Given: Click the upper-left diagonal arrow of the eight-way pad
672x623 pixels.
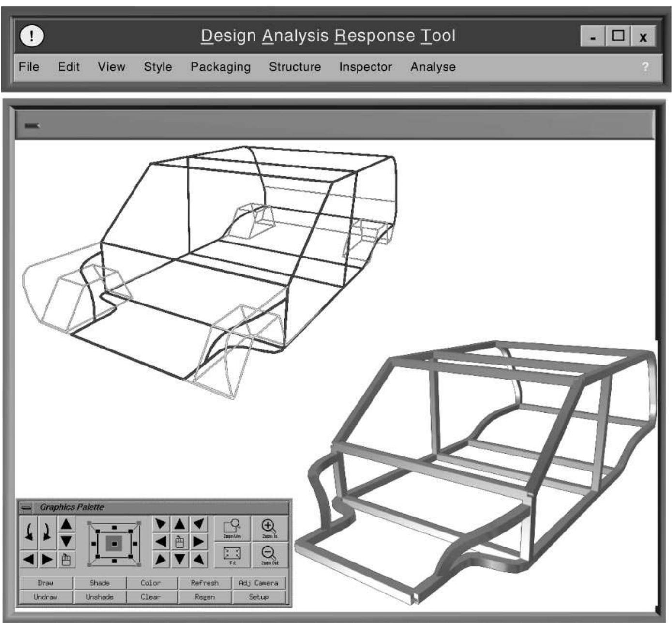Looking at the screenshot, I should coord(161,524).
